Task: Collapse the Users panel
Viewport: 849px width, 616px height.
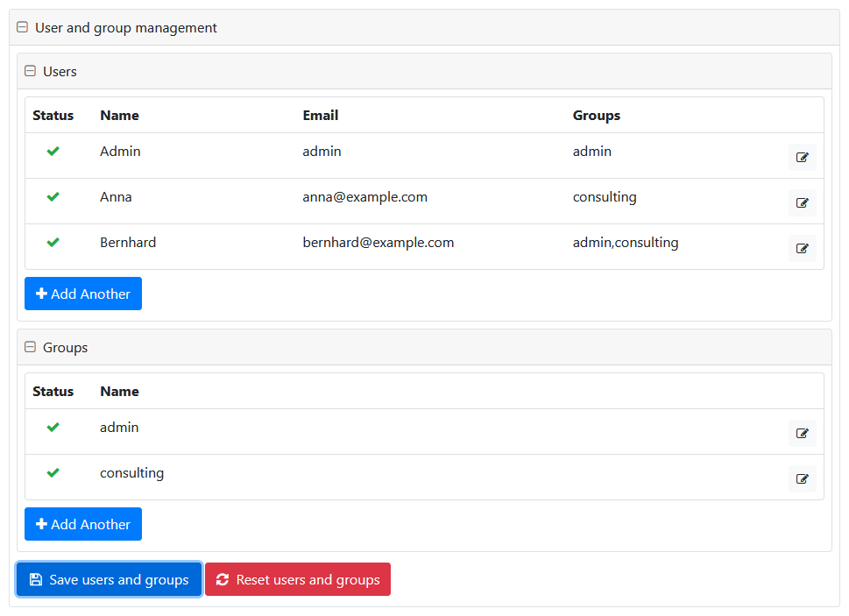Action: click(30, 70)
